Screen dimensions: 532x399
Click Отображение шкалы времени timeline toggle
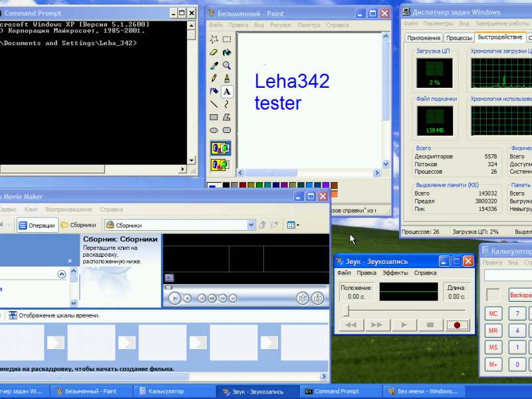pyautogui.click(x=55, y=315)
